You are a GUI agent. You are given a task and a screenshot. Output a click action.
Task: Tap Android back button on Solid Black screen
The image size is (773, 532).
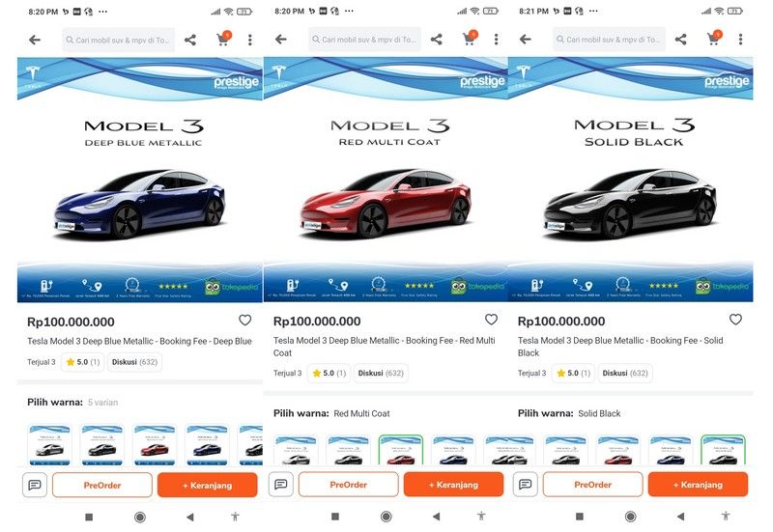coord(681,517)
